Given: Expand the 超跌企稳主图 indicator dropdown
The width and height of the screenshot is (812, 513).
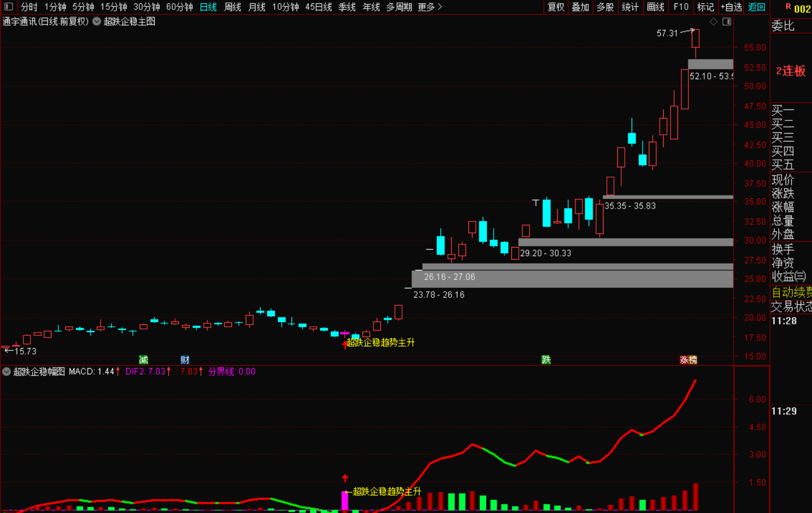Looking at the screenshot, I should pos(97,22).
